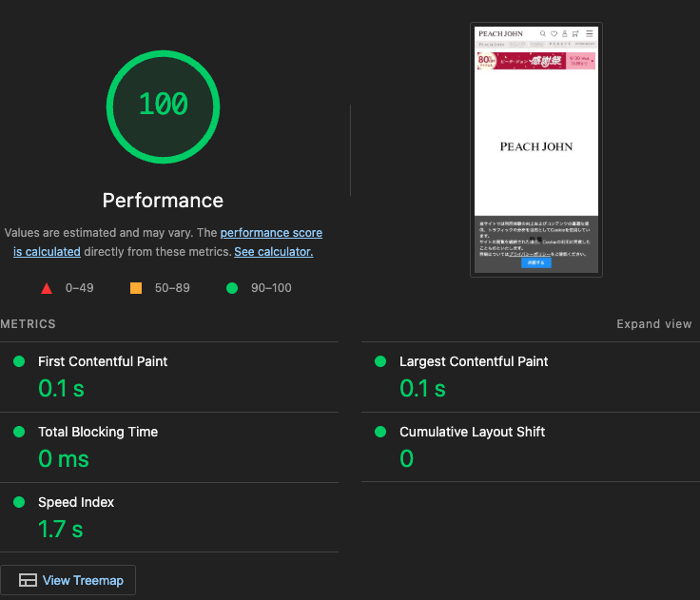Screen dimensions: 700x600
Task: Click the METRICS section header
Action: coord(28,324)
